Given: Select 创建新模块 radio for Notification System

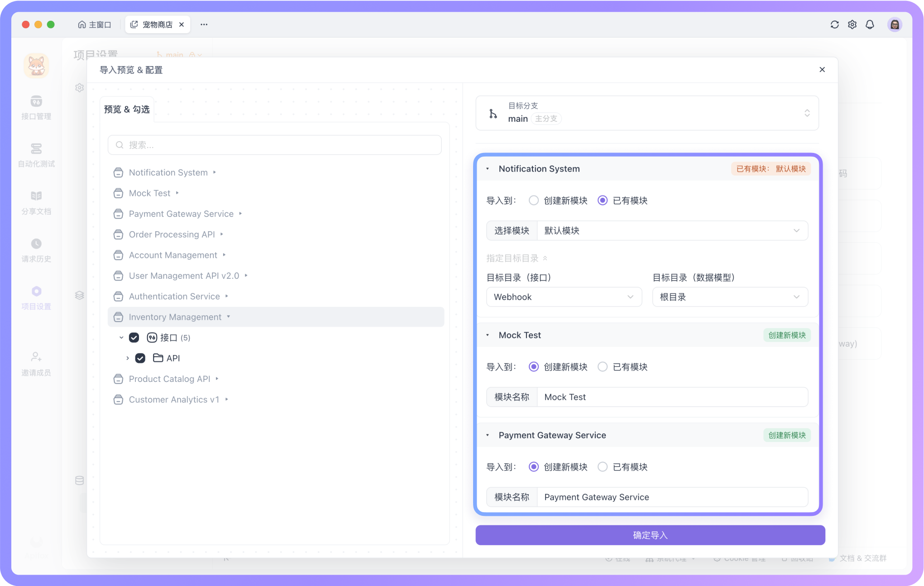Looking at the screenshot, I should point(534,200).
